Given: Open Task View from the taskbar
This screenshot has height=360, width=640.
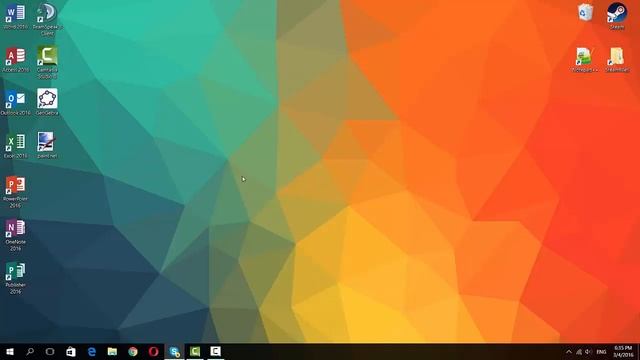Looking at the screenshot, I should pos(50,351).
